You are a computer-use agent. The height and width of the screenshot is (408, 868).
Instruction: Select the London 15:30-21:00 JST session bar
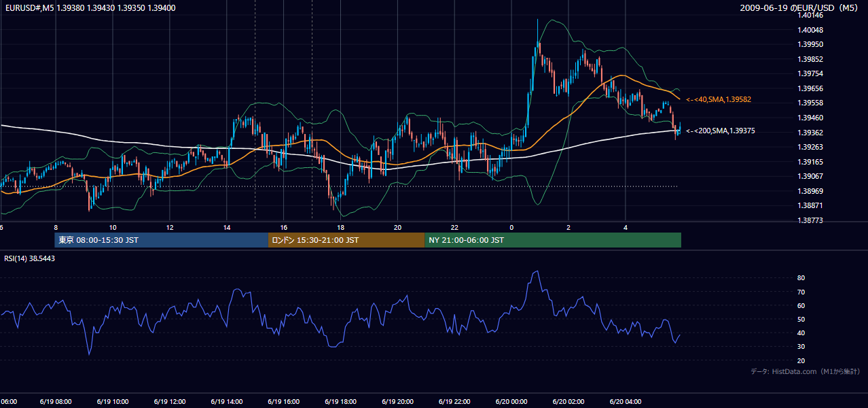346,240
